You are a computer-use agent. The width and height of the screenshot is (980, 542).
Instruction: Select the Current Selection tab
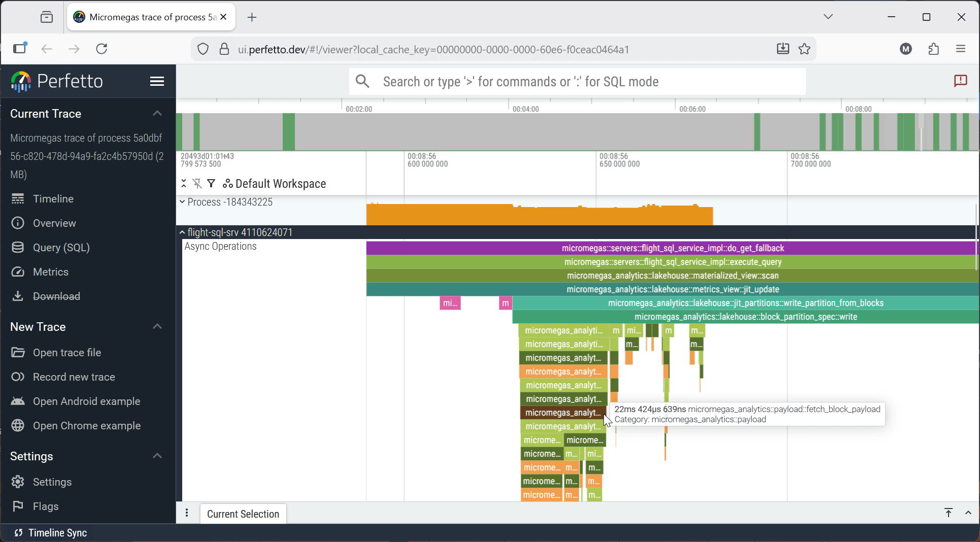point(243,514)
